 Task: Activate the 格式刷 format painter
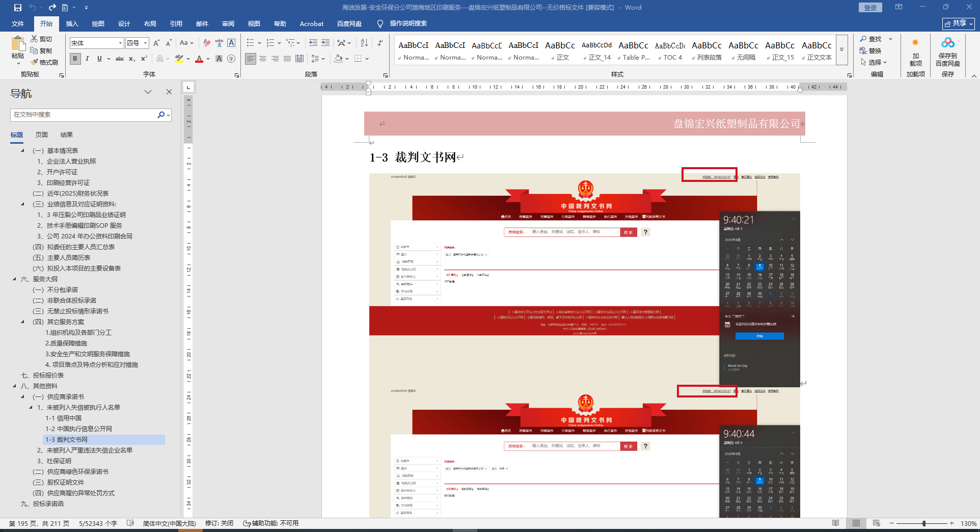[x=44, y=62]
